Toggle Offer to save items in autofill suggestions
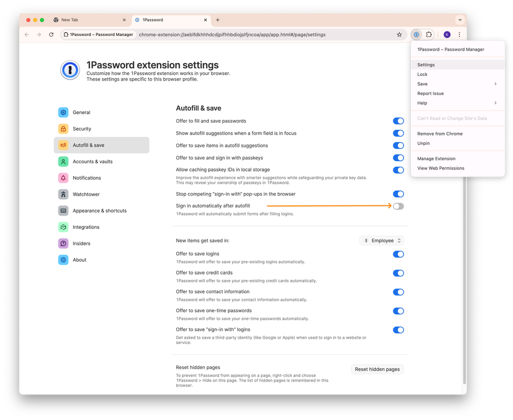Viewport: 513px width, 420px height. [398, 145]
